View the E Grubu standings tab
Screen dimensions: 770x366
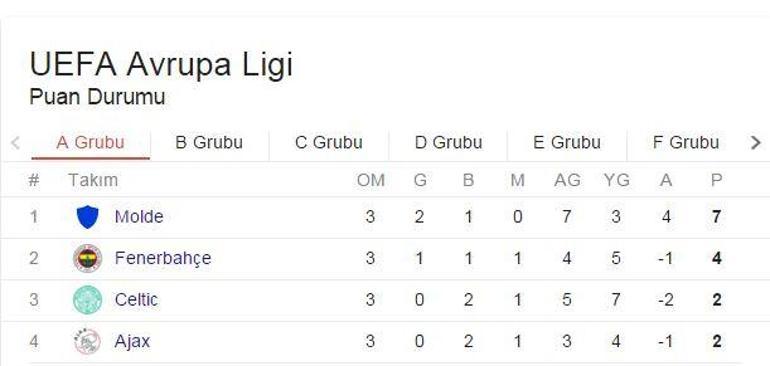(x=567, y=142)
